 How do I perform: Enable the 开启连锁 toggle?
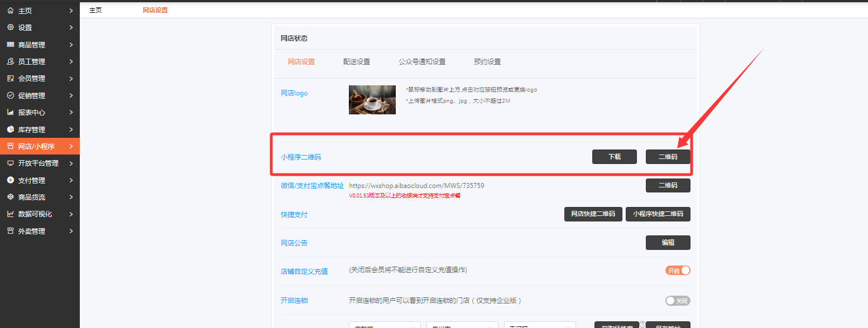tap(678, 301)
